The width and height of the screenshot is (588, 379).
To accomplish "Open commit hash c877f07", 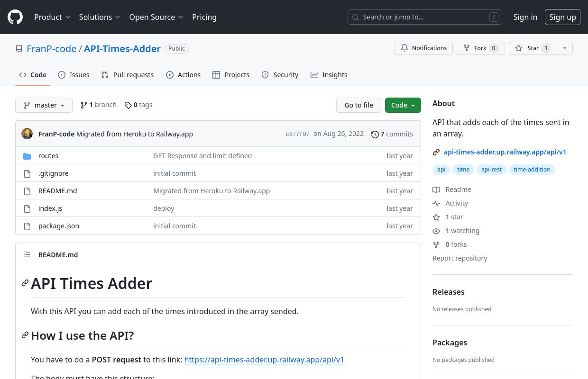I will (x=297, y=134).
